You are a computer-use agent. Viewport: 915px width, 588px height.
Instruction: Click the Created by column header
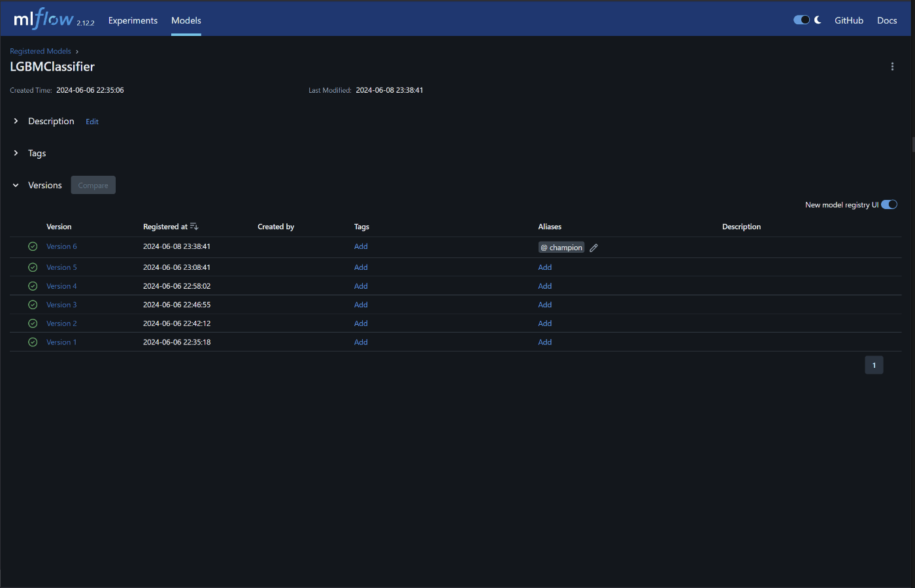click(x=276, y=227)
